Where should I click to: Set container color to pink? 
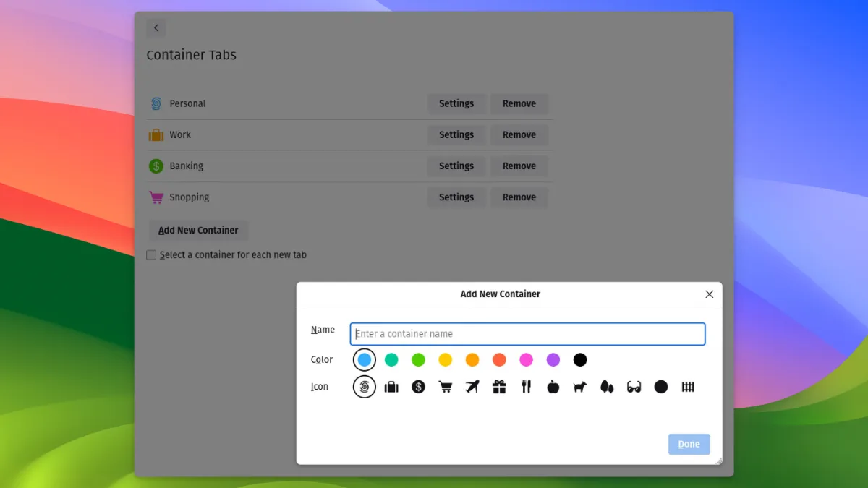[x=526, y=359]
